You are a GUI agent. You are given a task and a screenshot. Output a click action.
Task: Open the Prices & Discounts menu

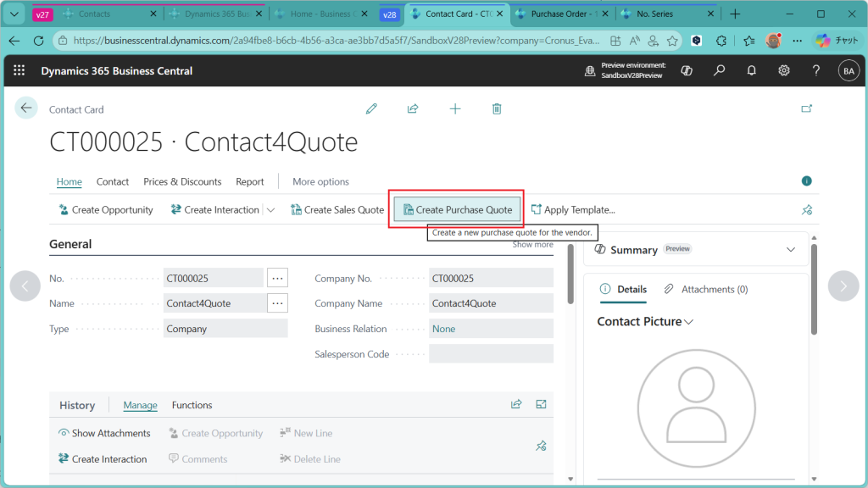[182, 181]
